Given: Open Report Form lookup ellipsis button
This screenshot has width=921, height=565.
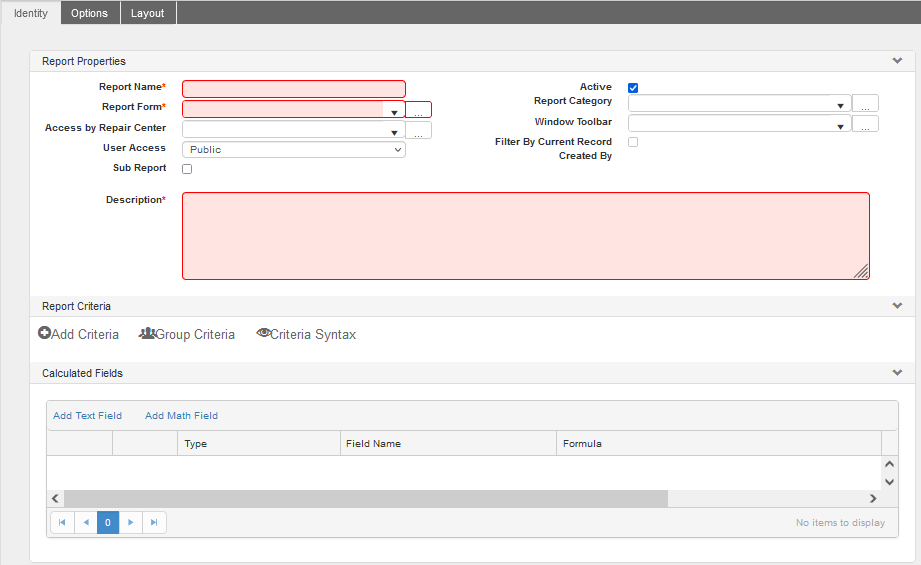Looking at the screenshot, I should pyautogui.click(x=419, y=111).
